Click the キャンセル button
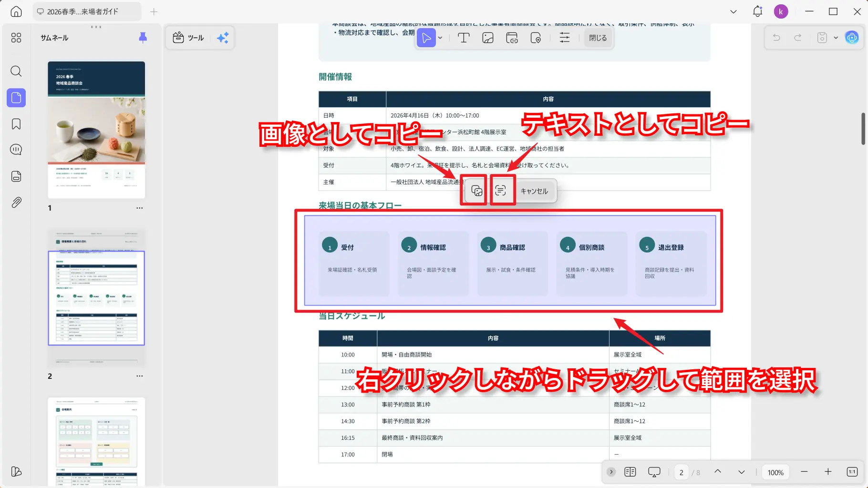 point(534,191)
